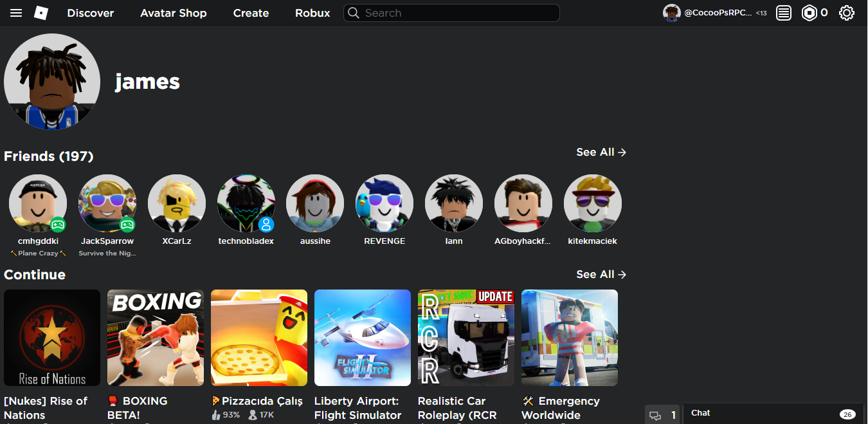The image size is (868, 424).
Task: Open the settings gear icon
Action: (x=847, y=13)
